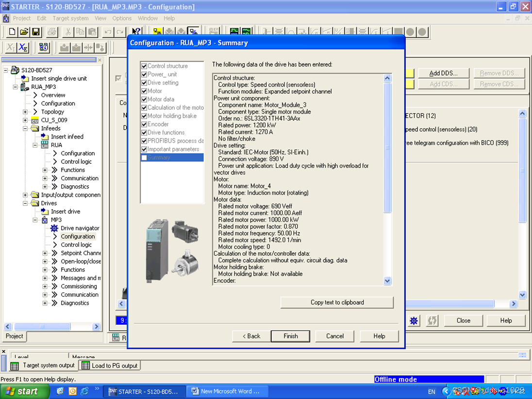Toggle the Drive functions checkbox

(144, 133)
